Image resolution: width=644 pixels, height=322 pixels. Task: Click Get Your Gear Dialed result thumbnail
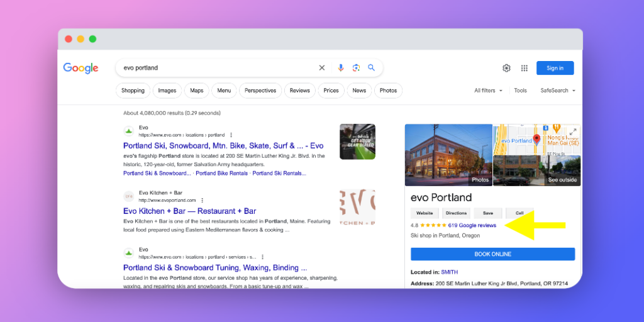click(x=357, y=142)
